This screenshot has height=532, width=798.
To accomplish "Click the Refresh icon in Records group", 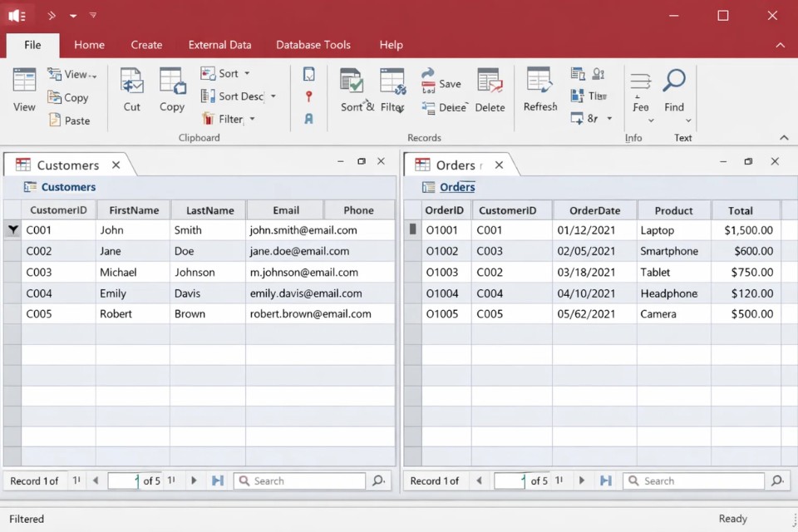I will click(x=539, y=81).
